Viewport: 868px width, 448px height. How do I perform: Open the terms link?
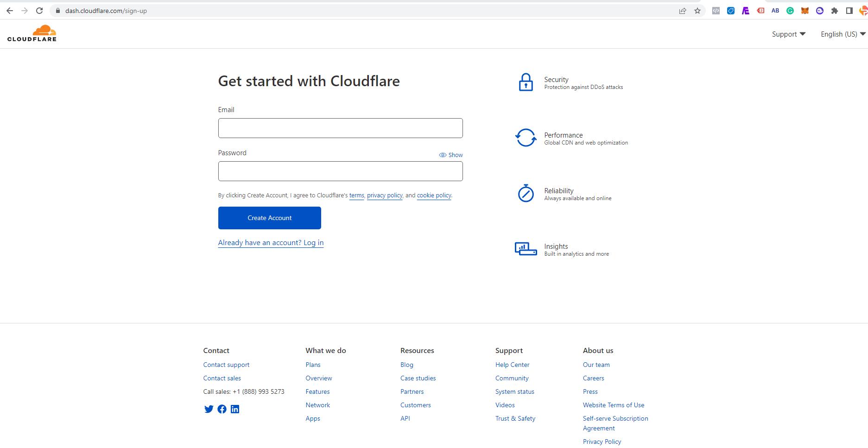356,196
